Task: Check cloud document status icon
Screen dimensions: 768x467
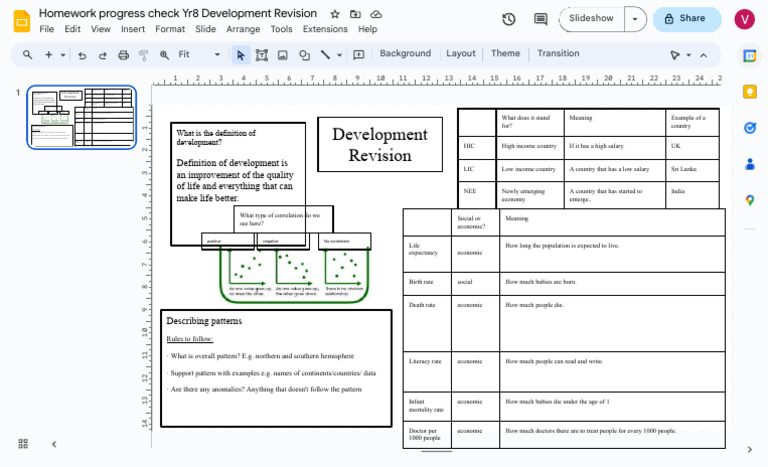Action: click(x=376, y=14)
